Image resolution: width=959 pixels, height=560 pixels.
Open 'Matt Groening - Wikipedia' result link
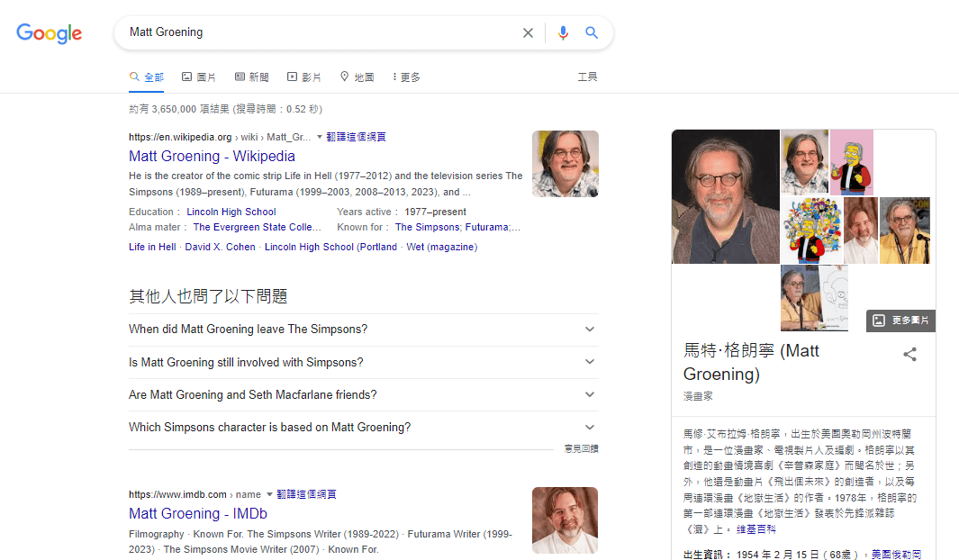tap(212, 156)
